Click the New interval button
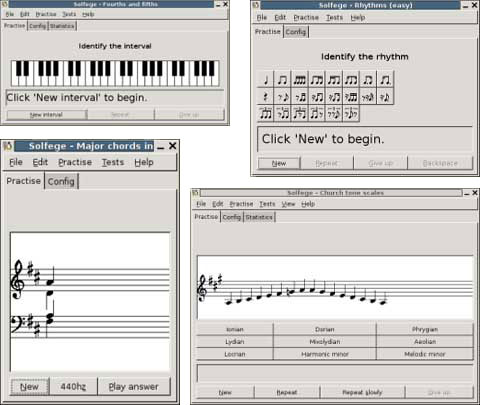This screenshot has width=480, height=405. coord(46,115)
